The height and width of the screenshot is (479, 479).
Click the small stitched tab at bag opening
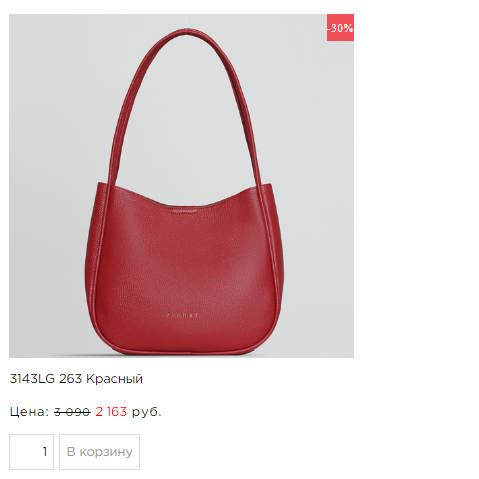(x=184, y=211)
